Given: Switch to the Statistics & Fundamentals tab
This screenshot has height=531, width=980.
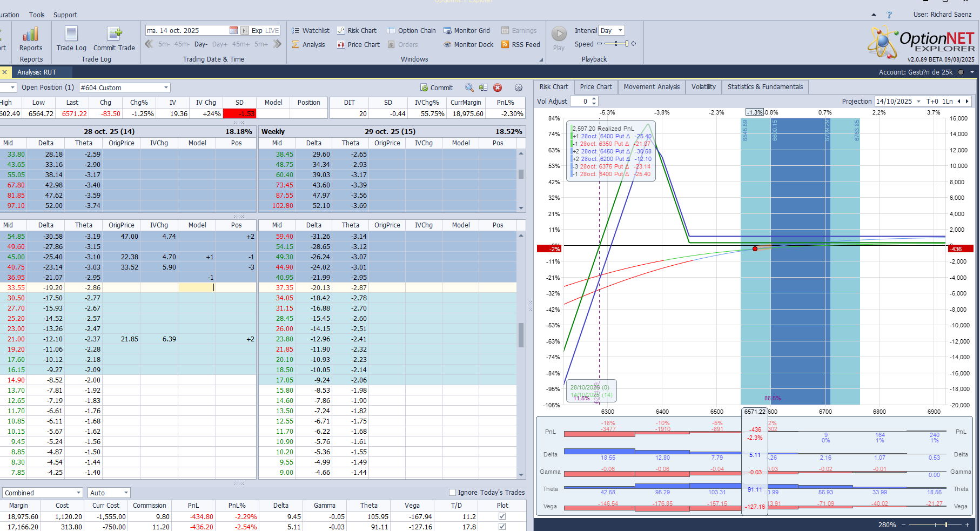Looking at the screenshot, I should click(765, 87).
